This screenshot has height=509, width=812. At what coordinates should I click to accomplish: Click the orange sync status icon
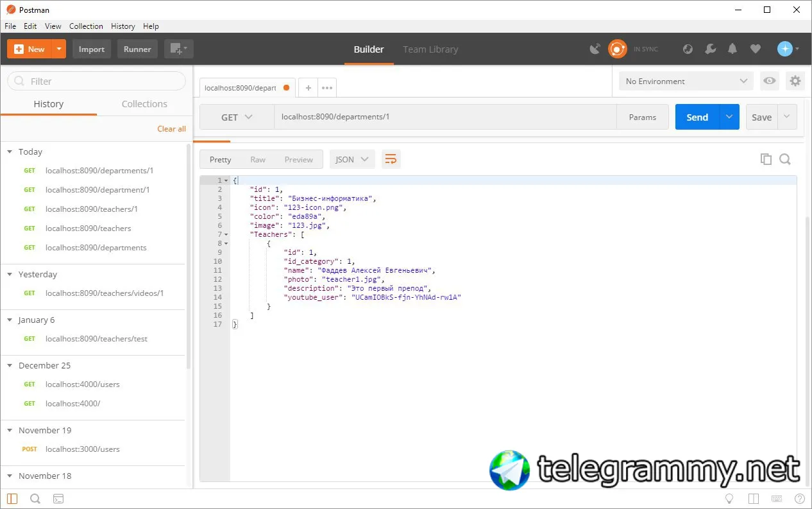click(x=617, y=49)
